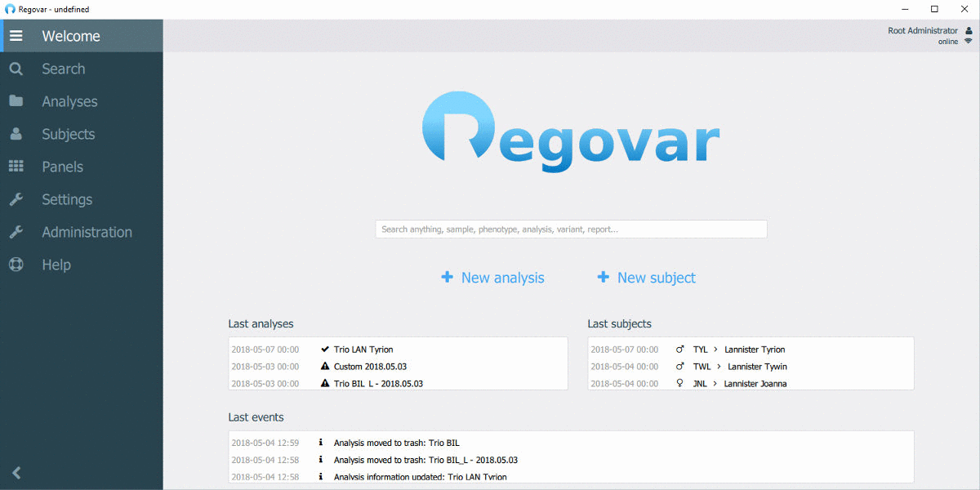
Task: Click info icon for trash event Trio BIL_L
Action: (x=321, y=460)
